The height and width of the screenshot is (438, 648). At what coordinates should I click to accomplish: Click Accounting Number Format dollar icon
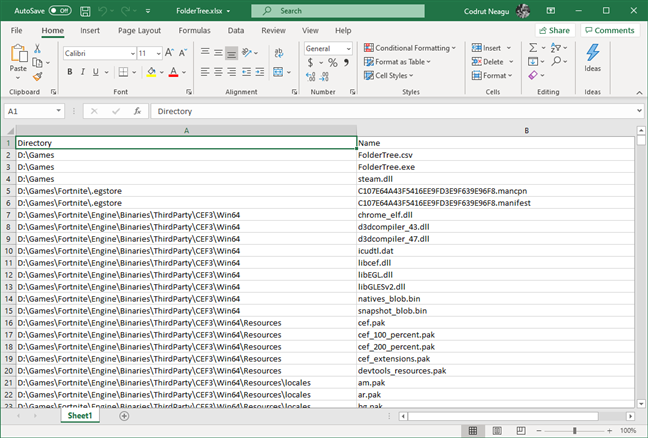coord(310,62)
